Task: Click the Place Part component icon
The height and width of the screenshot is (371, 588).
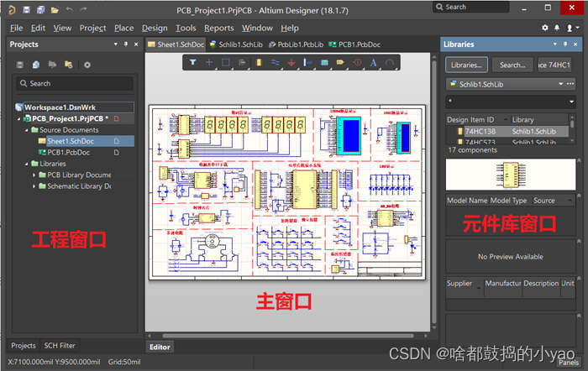Action: click(259, 63)
